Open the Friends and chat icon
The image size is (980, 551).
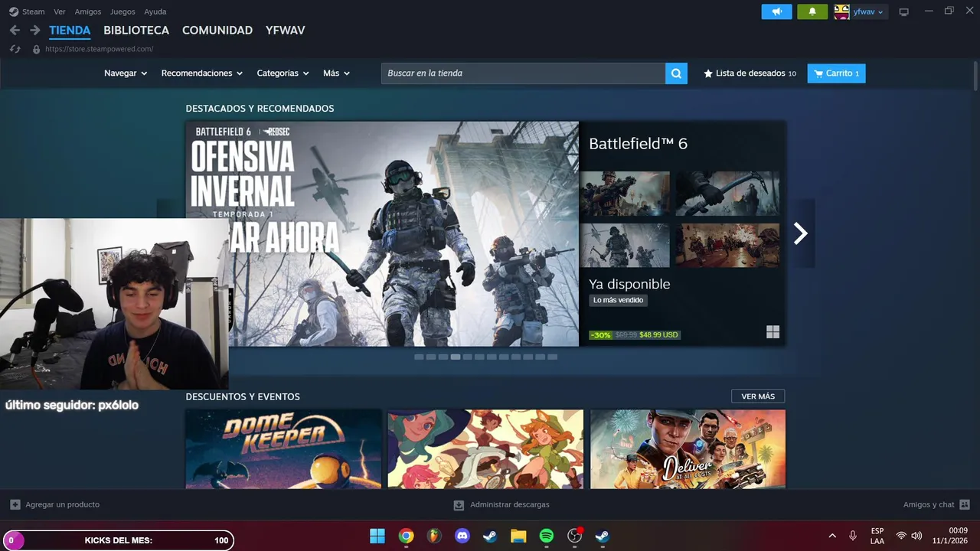click(x=965, y=504)
